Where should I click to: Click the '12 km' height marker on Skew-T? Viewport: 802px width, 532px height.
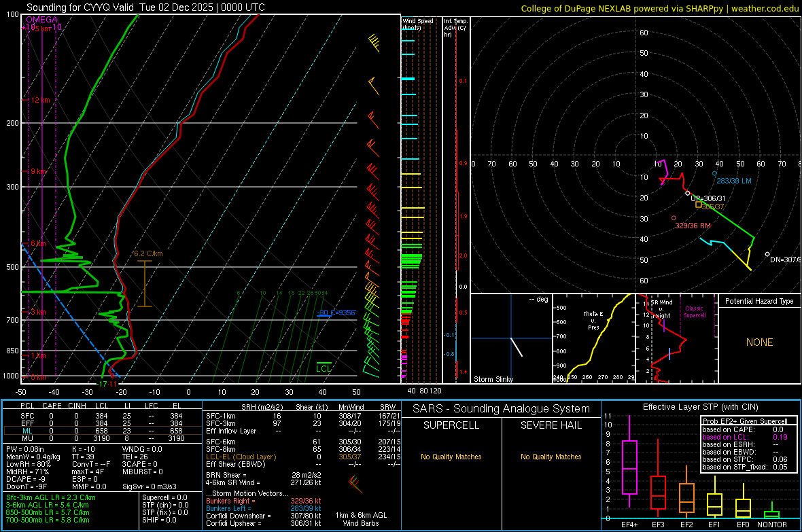tap(40, 100)
